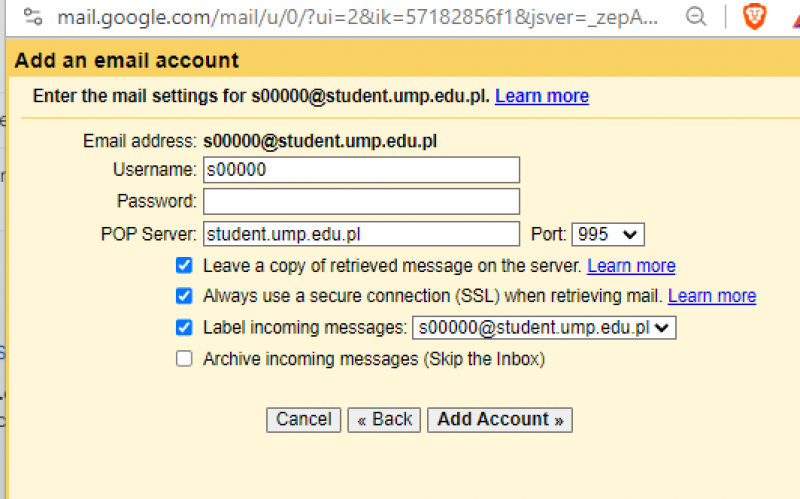
Task: Uncheck Leave a copy of retrieved message
Action: 184,266
